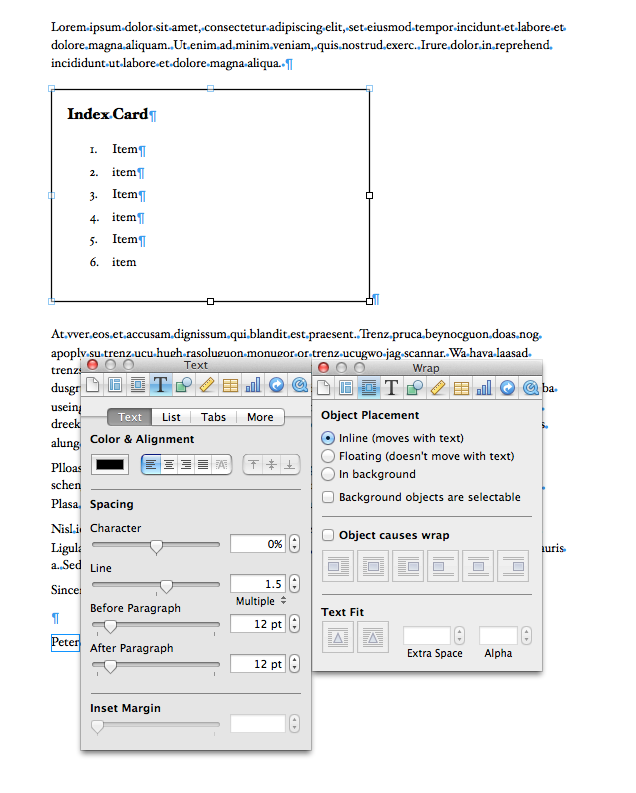Image resolution: width=636 pixels, height=793 pixels.
Task: Select second Text Fit contour icon
Action: pyautogui.click(x=373, y=637)
